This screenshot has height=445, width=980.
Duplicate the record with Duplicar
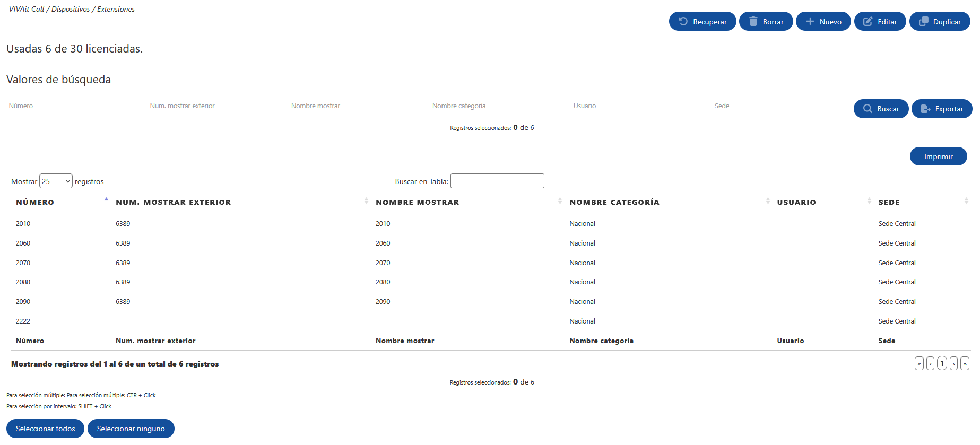(x=940, y=21)
